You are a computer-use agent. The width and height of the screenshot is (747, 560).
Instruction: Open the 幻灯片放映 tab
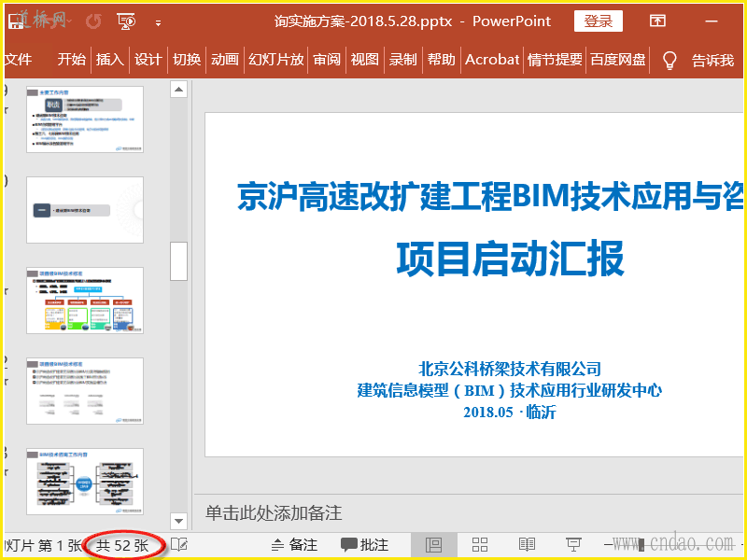click(x=275, y=60)
